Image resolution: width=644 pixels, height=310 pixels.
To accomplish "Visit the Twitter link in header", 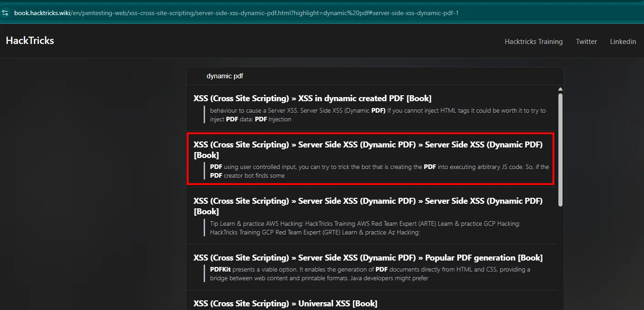I will coord(586,41).
